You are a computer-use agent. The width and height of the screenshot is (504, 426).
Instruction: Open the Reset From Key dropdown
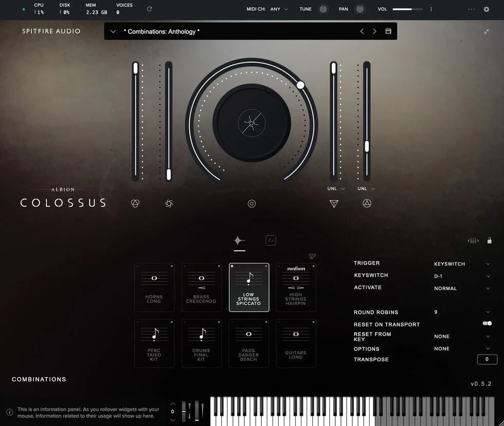click(x=462, y=337)
